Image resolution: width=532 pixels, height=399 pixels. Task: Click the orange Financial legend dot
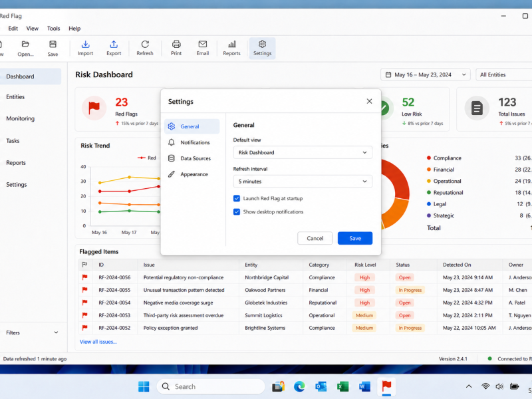[x=429, y=170]
